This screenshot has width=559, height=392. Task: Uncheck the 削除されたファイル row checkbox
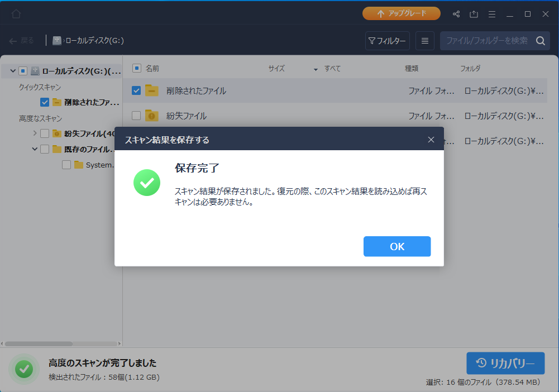coord(136,90)
